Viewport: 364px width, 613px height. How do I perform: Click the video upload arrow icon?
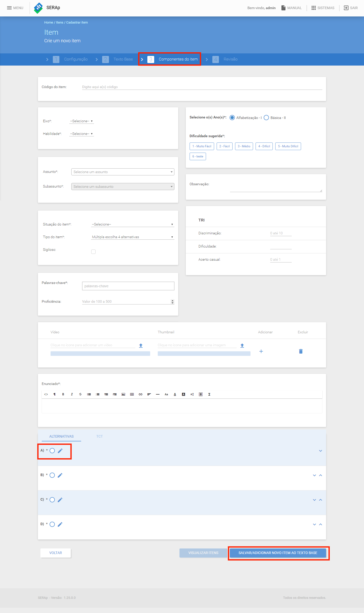tap(141, 345)
